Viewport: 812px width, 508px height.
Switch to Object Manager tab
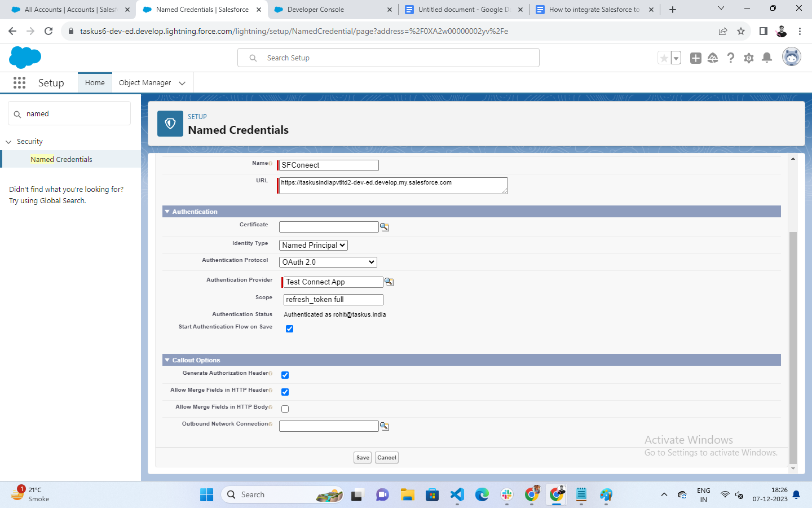[145, 82]
